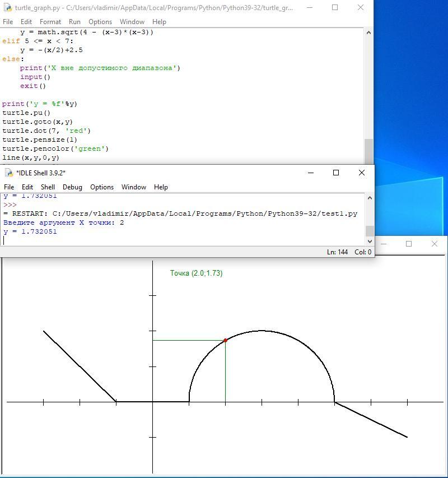The image size is (448, 478).
Task: Click the 'Col: 0' status entry
Action: point(363,252)
